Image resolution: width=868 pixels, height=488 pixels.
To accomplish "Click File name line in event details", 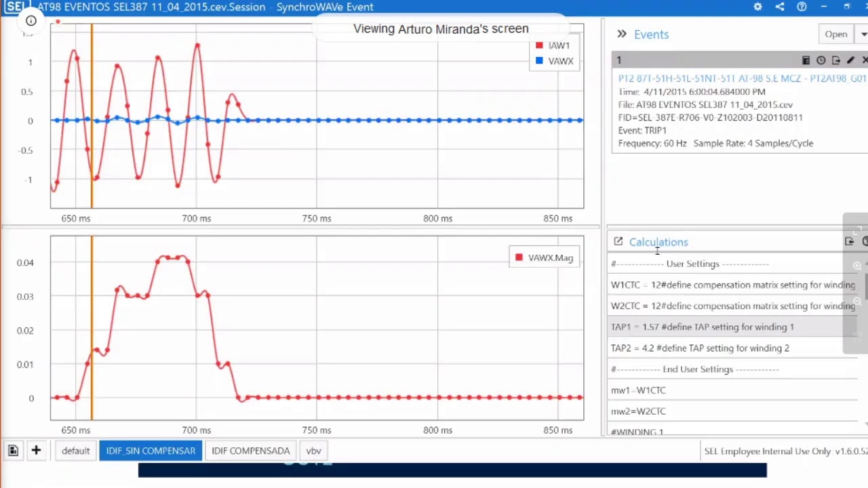I will tap(705, 104).
